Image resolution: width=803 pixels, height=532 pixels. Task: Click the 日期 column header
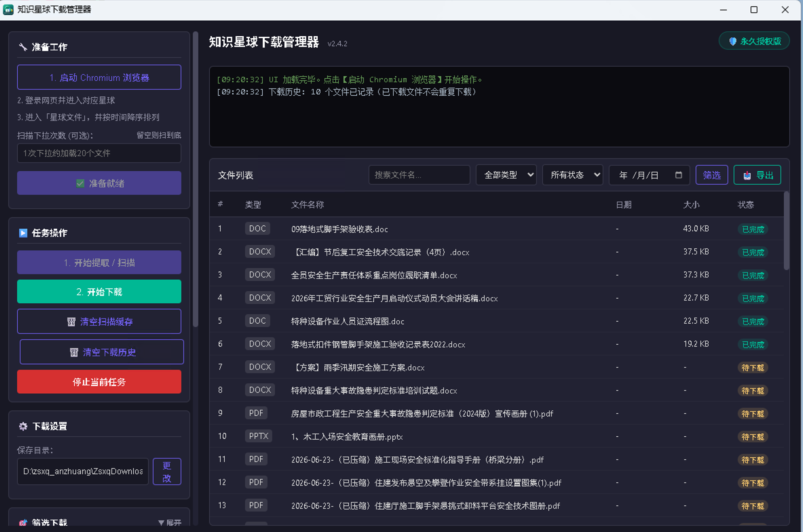click(624, 205)
